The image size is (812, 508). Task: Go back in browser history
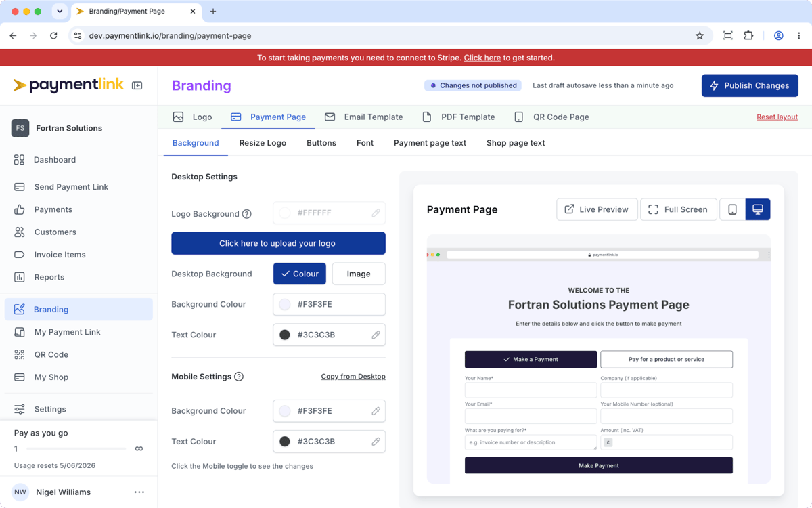coord(13,35)
